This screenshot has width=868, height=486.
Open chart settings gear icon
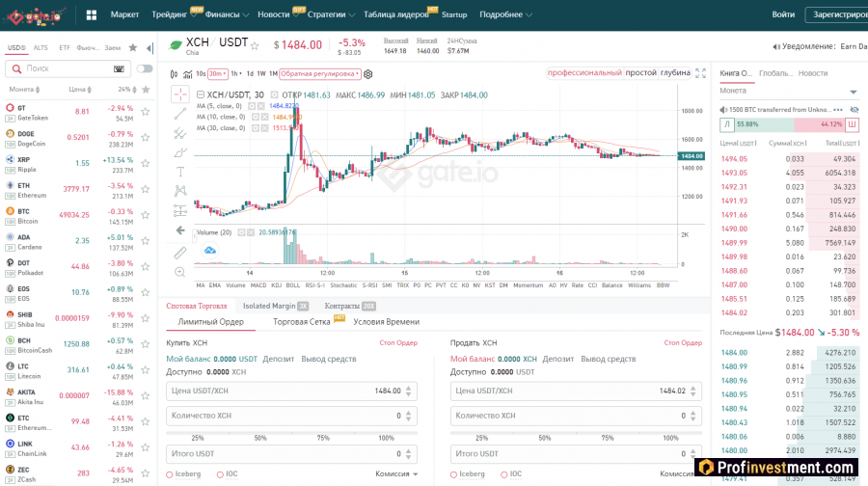coord(368,73)
